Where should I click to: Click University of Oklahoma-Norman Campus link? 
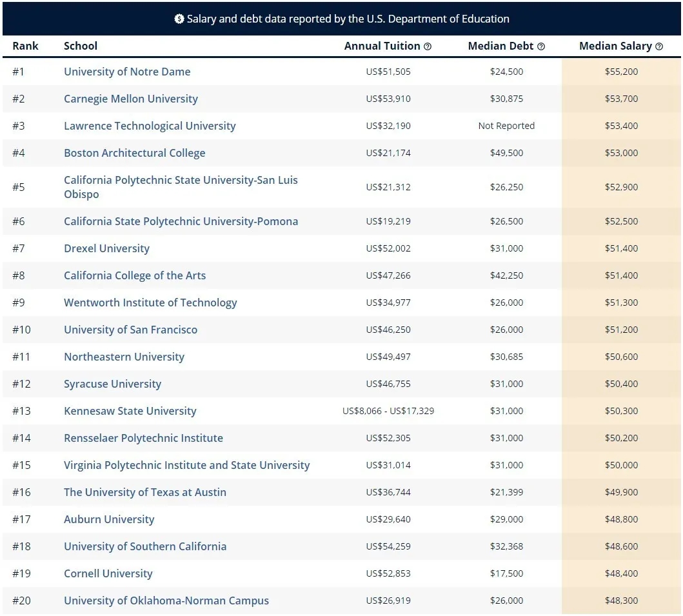[x=166, y=601]
